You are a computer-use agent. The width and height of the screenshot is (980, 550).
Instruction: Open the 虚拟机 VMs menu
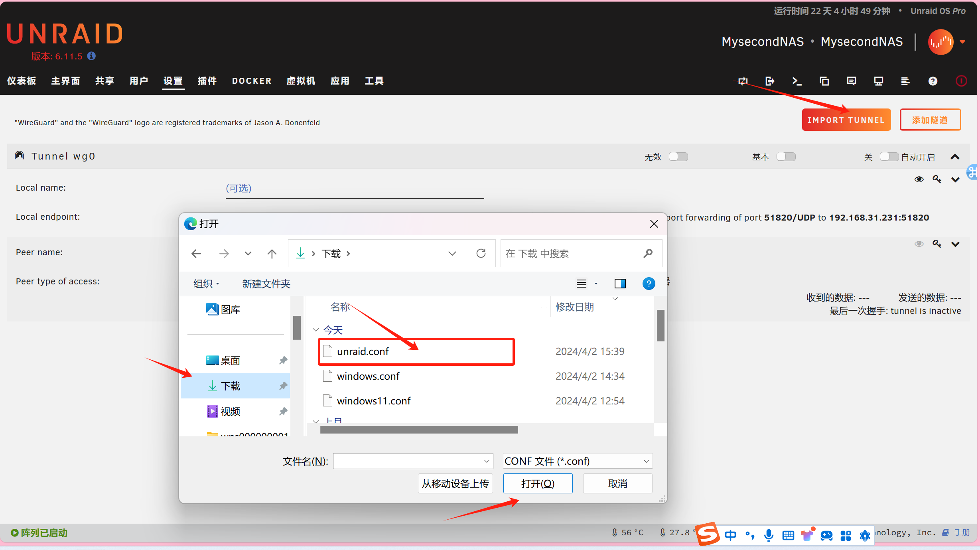point(301,81)
